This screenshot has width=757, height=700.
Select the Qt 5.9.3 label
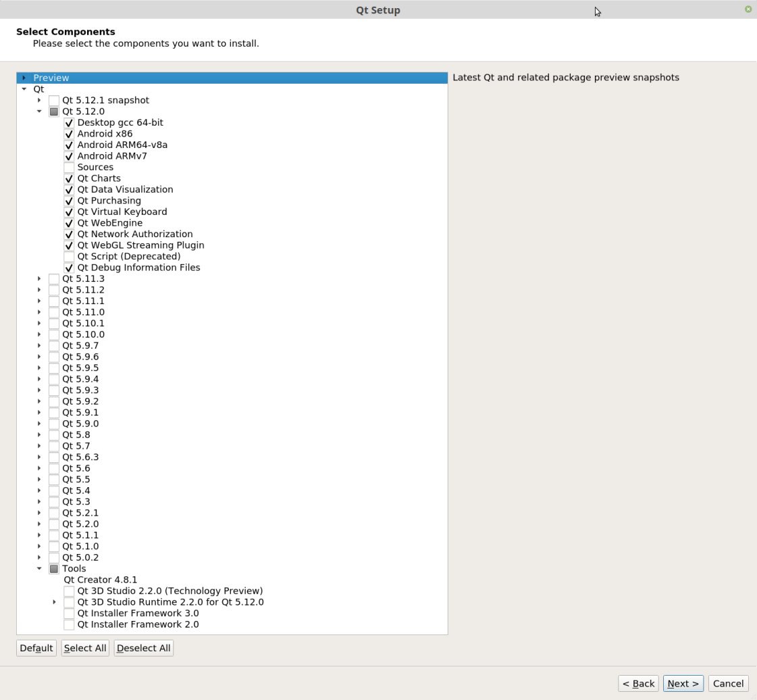(80, 390)
